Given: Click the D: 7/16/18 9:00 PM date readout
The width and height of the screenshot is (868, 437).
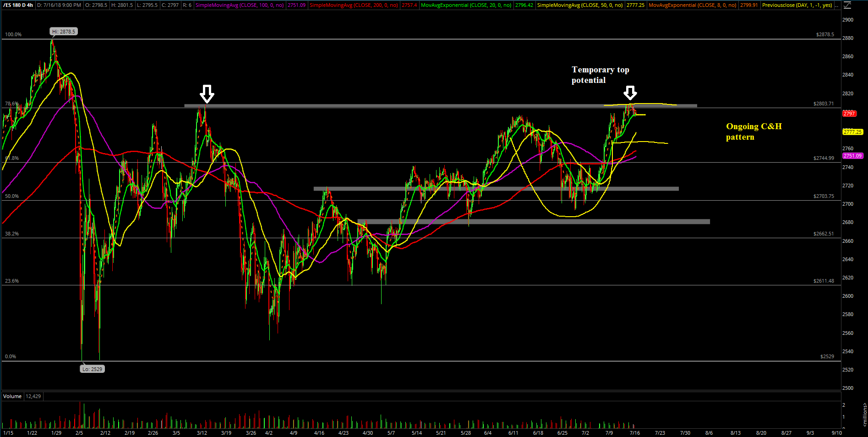Looking at the screenshot, I should (x=59, y=5).
